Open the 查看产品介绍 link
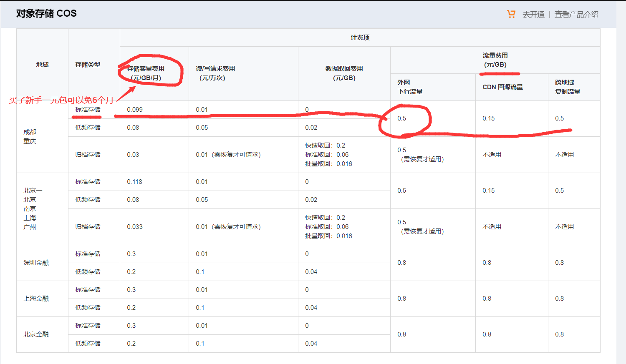 (x=576, y=15)
